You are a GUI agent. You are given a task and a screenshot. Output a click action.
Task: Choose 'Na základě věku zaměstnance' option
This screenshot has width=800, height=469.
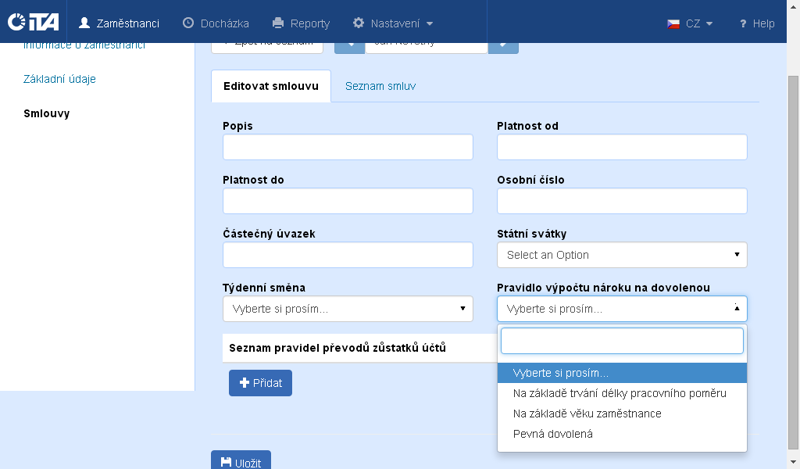tap(587, 413)
